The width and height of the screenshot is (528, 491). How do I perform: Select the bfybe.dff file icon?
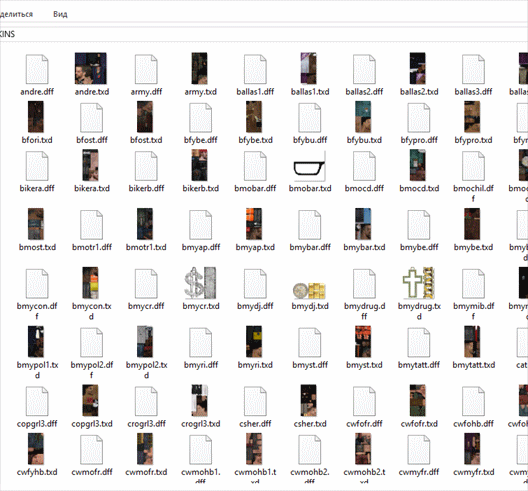[x=201, y=118]
